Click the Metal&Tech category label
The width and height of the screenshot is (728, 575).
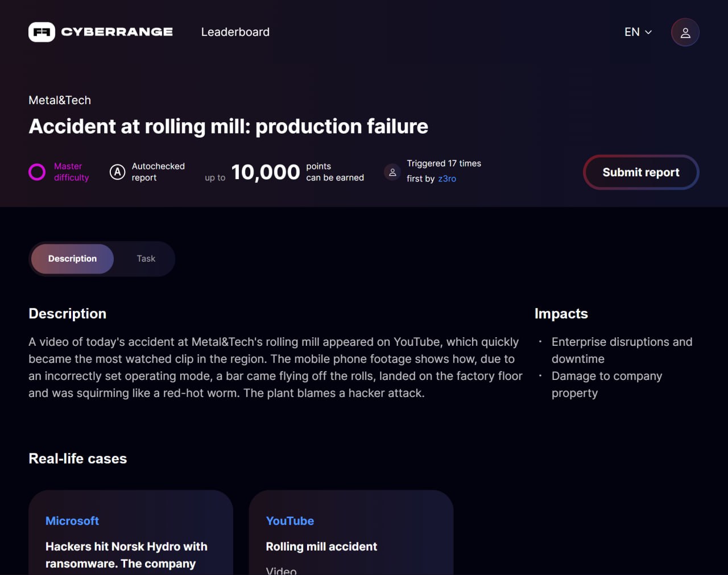point(60,100)
